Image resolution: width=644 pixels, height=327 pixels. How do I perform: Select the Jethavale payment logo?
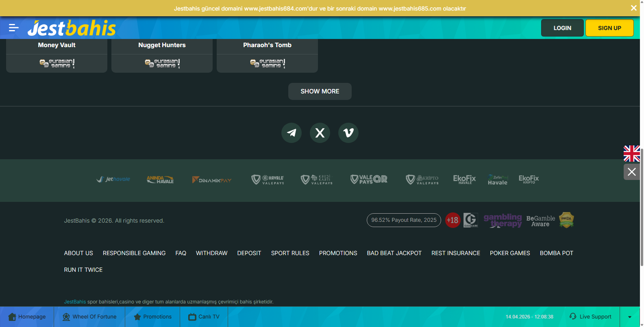pyautogui.click(x=113, y=179)
